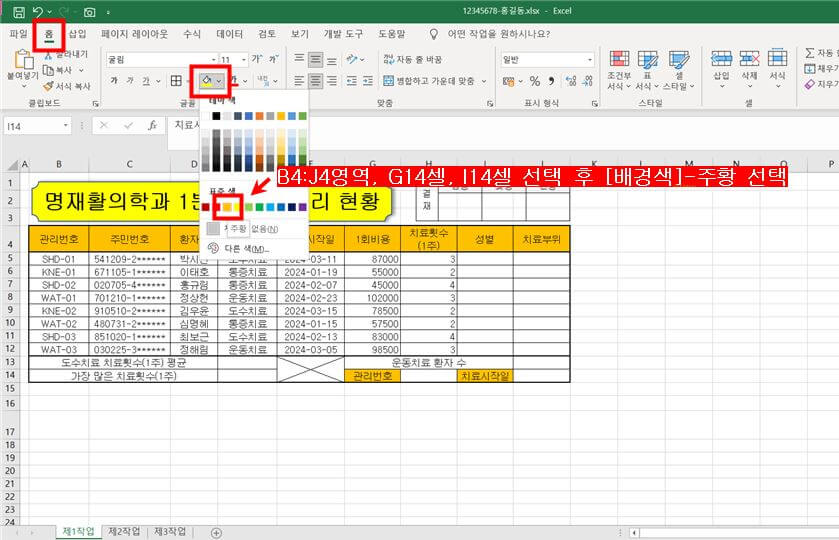Switch to the 삽입 insert tab
839x540 pixels.
point(78,34)
